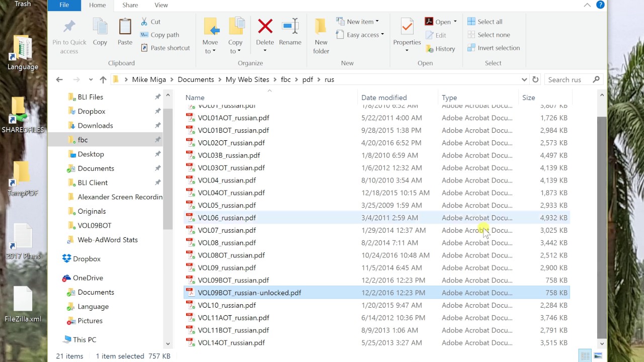This screenshot has width=644, height=362.
Task: Click Paste shortcut
Action: (x=165, y=48)
